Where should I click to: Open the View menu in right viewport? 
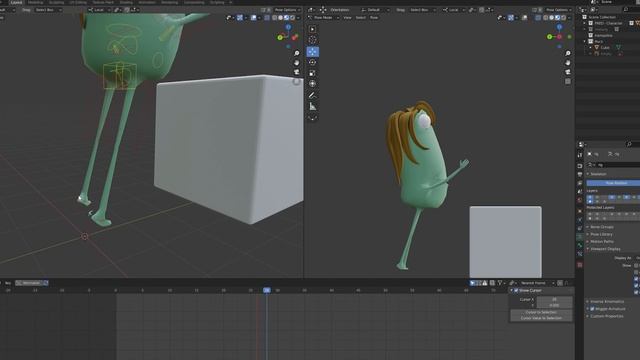tap(347, 18)
